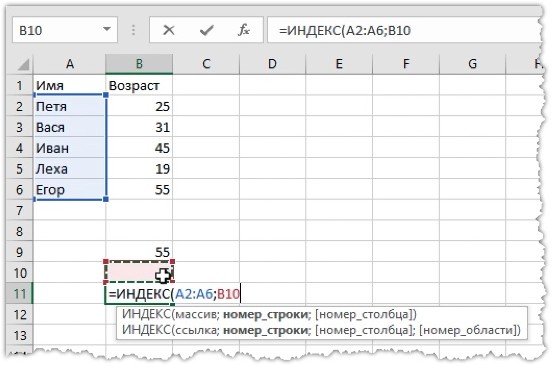Click '[номер_области]' argument in tooltip

point(468,330)
